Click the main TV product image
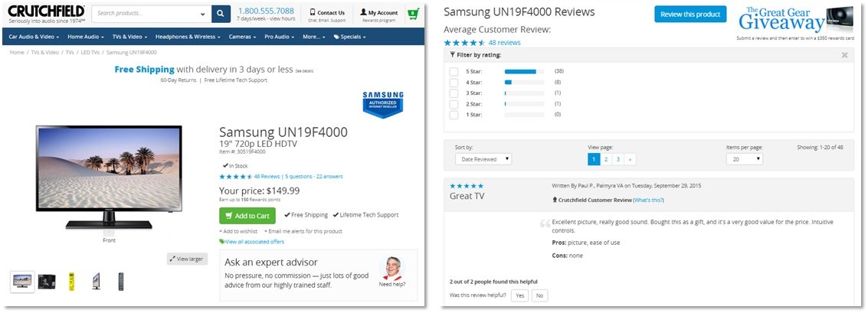This screenshot has height=313, width=868. (109, 177)
